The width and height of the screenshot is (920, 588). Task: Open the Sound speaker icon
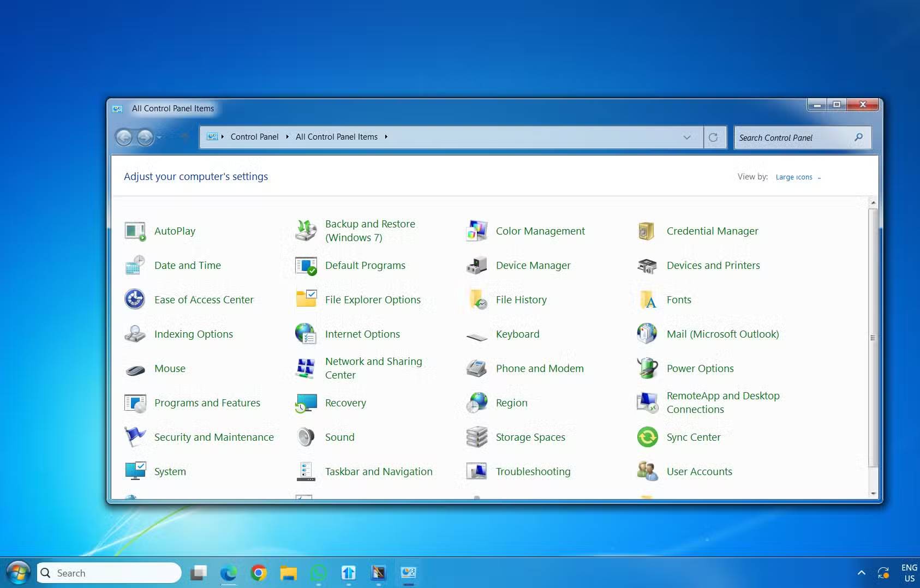(306, 437)
